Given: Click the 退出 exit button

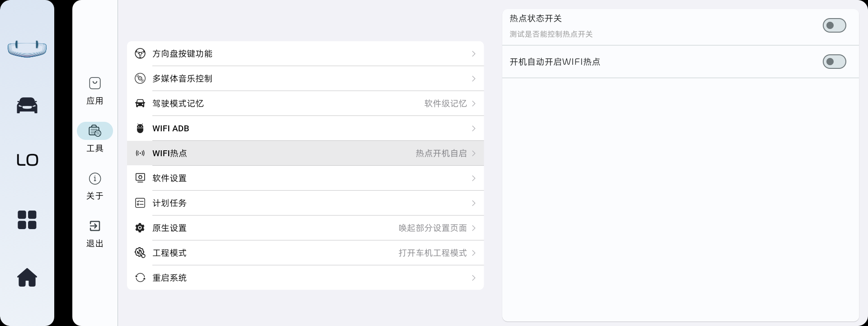Looking at the screenshot, I should tap(95, 233).
